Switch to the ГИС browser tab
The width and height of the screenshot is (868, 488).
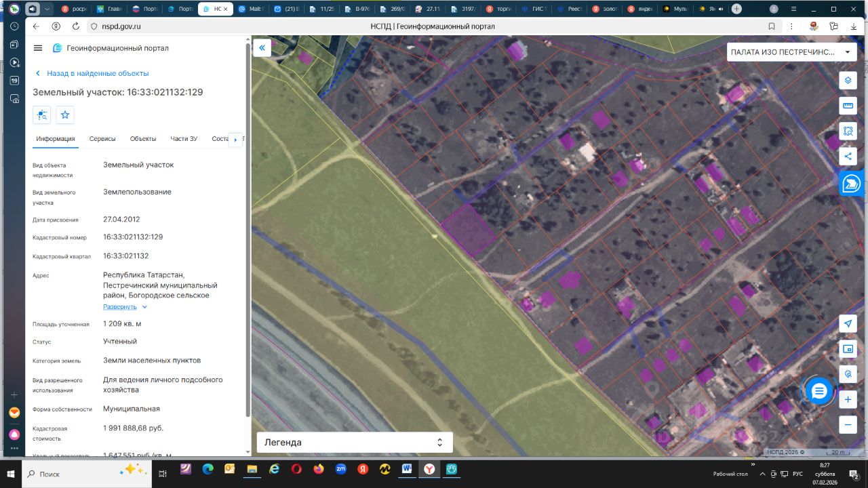536,9
